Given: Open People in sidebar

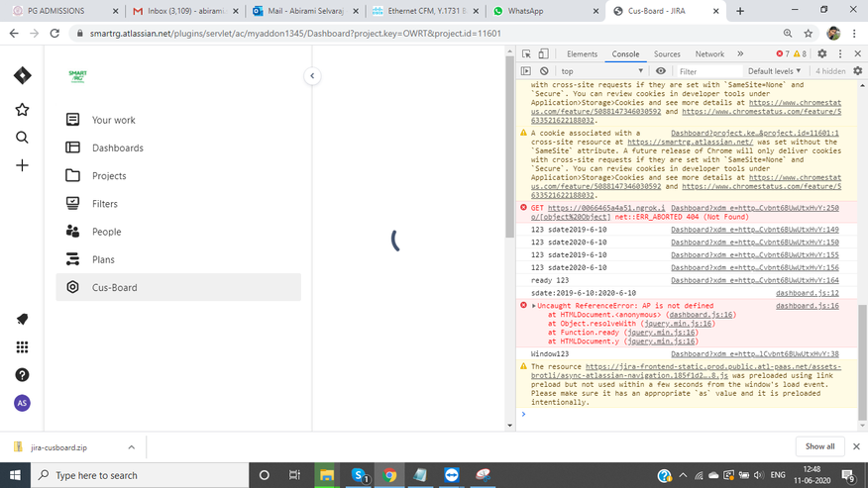Looking at the screenshot, I should click(178, 232).
